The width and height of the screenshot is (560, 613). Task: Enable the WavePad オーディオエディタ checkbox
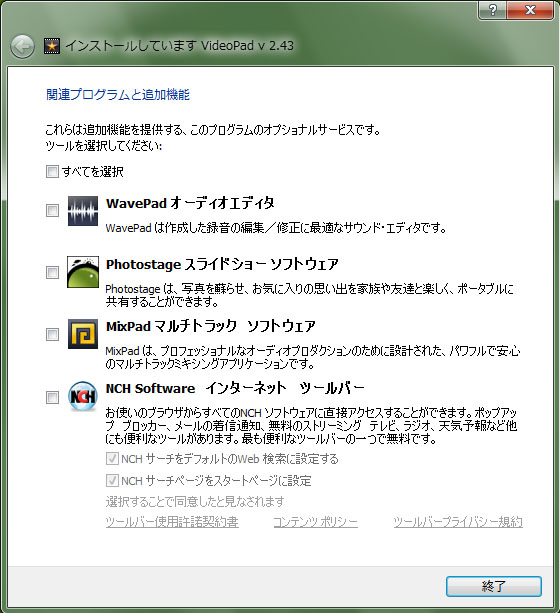[52, 211]
